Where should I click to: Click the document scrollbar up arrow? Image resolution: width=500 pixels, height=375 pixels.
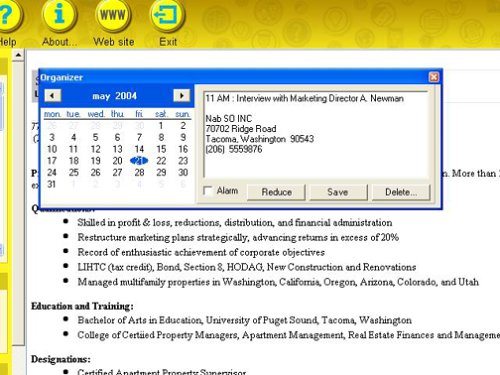pos(19,55)
